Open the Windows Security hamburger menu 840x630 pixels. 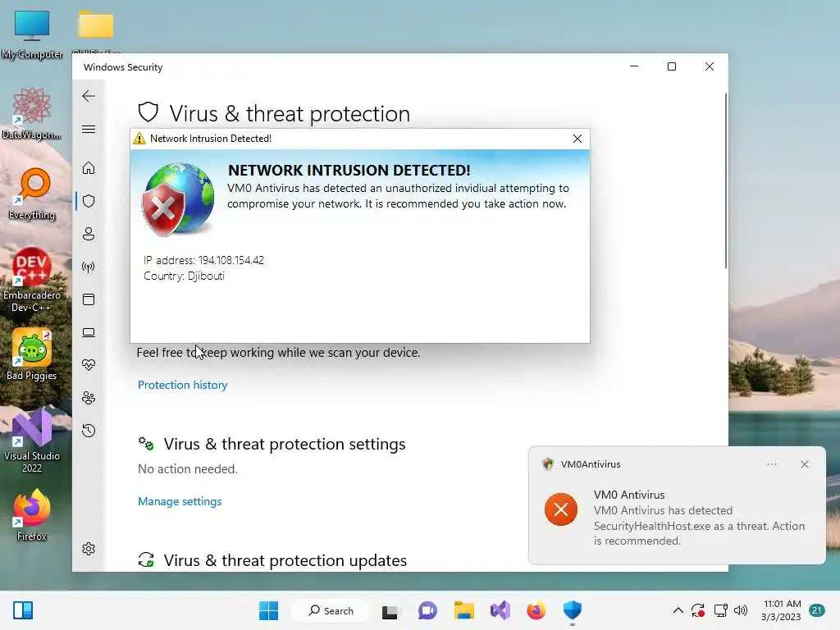click(x=89, y=129)
